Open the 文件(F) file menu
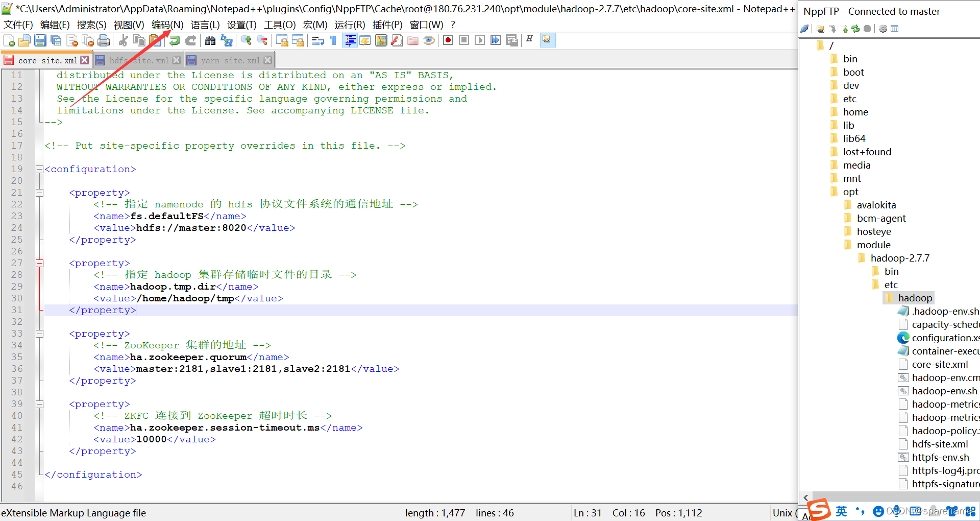980x521 pixels. point(18,25)
